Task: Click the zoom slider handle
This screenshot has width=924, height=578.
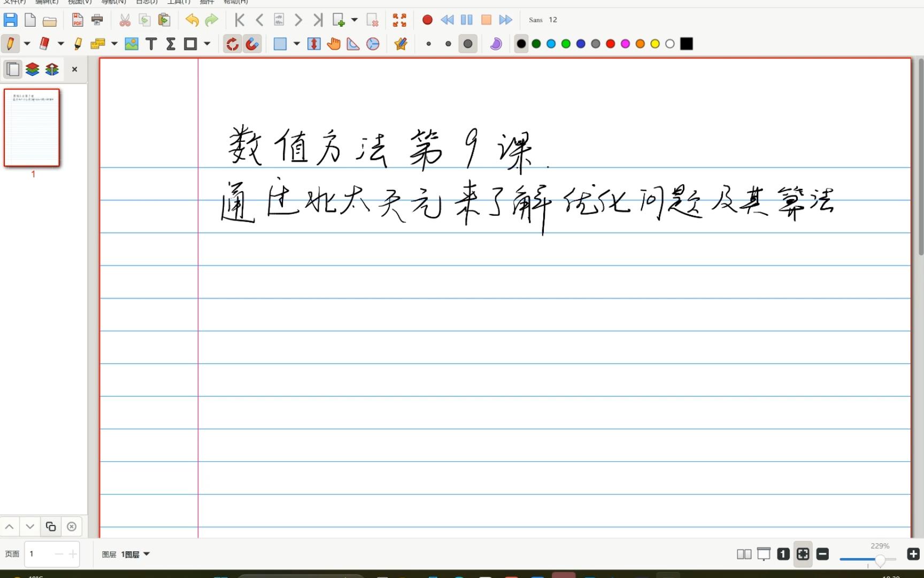Action: [880, 560]
